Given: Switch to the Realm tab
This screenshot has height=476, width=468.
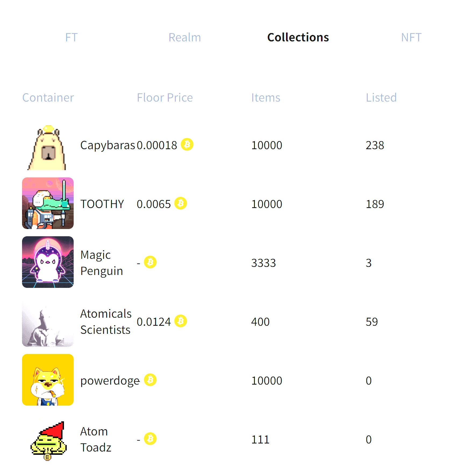Looking at the screenshot, I should click(x=185, y=37).
